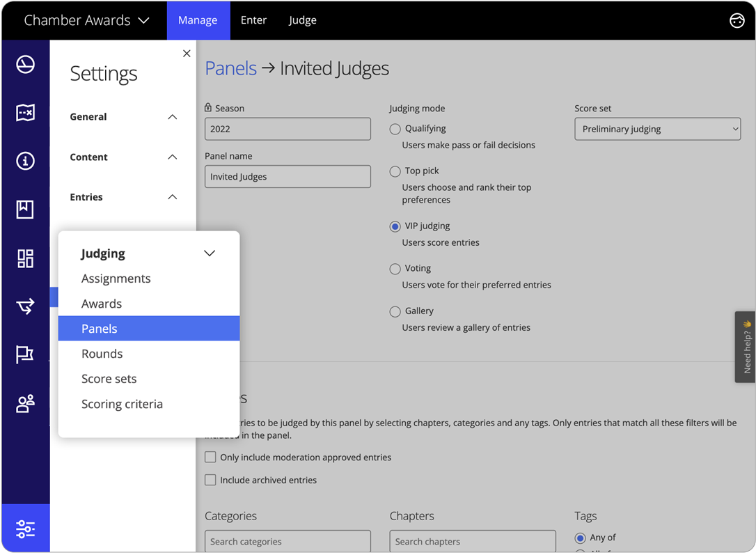Open Score sets in Judging menu
756x555 pixels.
(109, 379)
